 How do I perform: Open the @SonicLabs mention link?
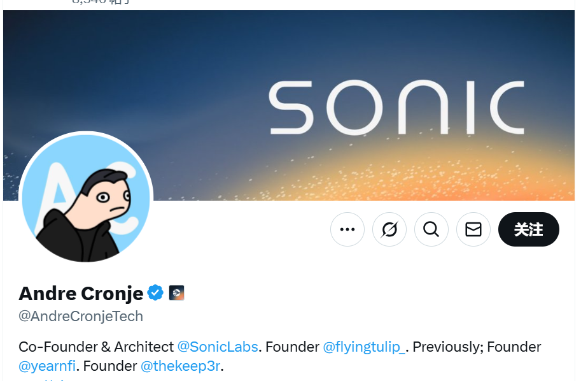click(x=218, y=347)
